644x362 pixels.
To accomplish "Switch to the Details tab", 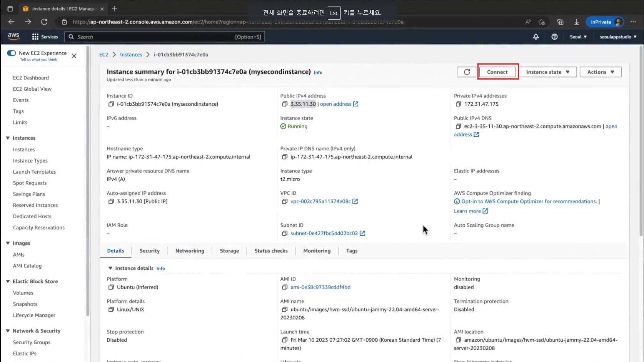I will click(115, 251).
